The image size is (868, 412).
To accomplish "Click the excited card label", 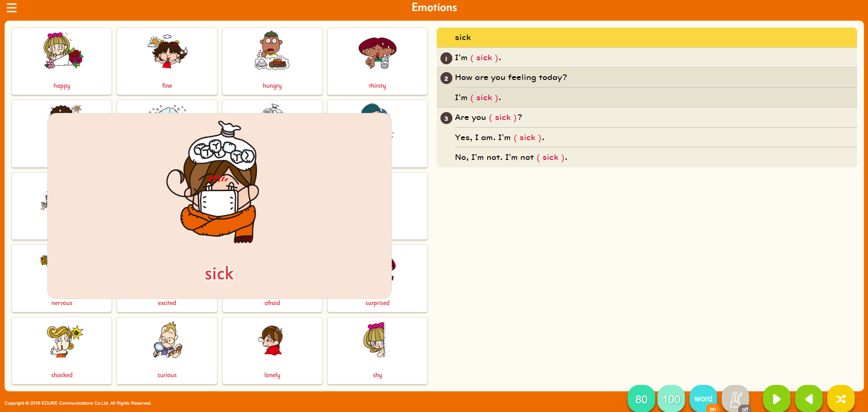I will (167, 303).
